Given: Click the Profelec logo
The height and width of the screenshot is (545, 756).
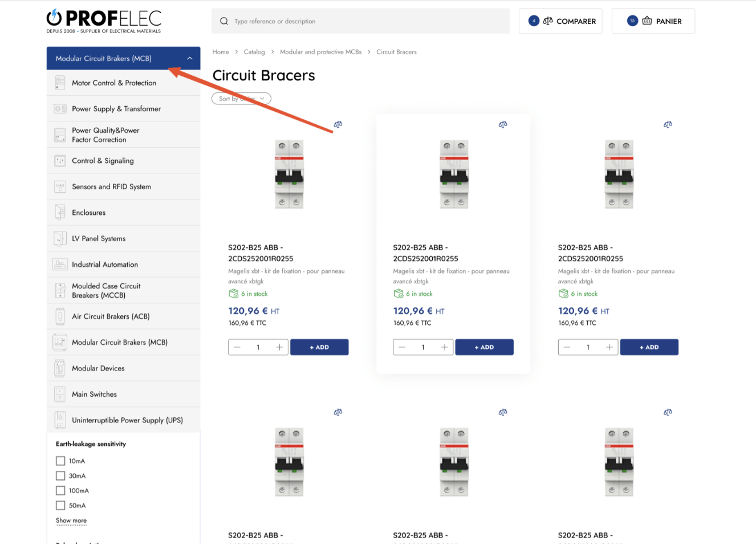Looking at the screenshot, I should (104, 21).
